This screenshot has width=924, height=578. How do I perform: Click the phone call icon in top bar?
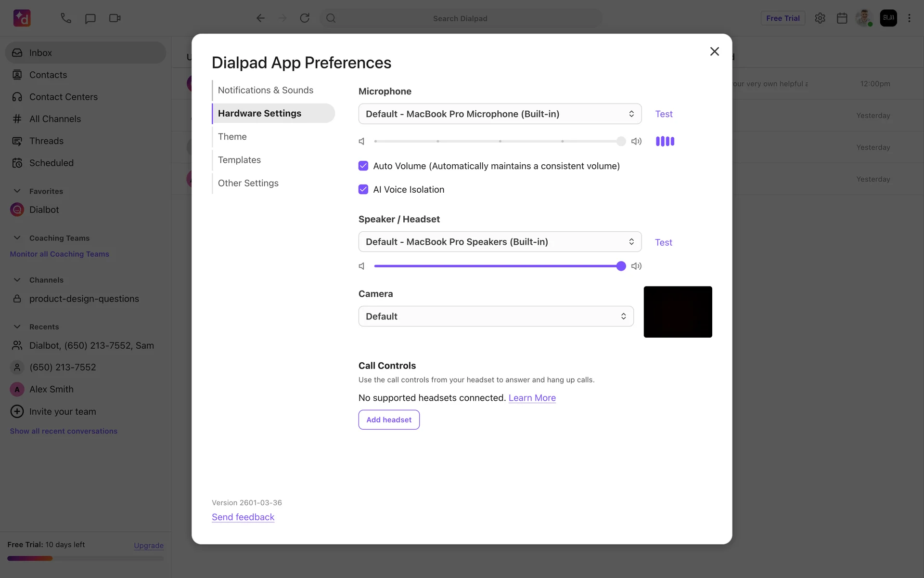(66, 18)
